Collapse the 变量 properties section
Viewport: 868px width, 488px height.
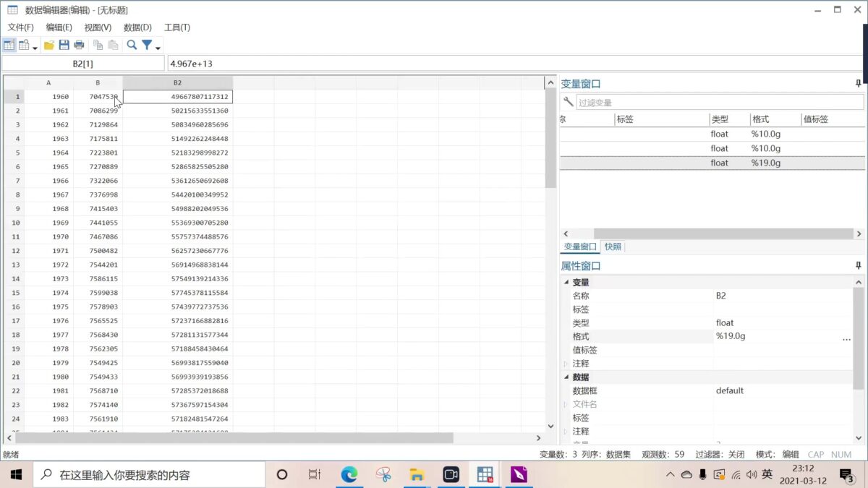pyautogui.click(x=566, y=283)
